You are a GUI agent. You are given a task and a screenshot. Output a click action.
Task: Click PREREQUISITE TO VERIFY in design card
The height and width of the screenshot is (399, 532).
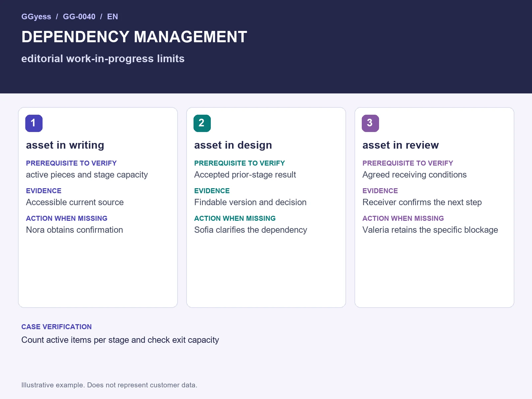pos(239,163)
